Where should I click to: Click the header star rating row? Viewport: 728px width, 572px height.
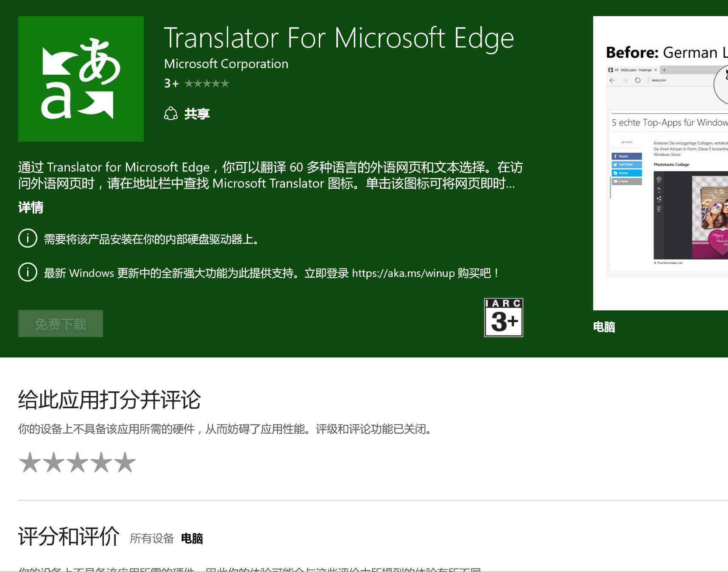(207, 84)
